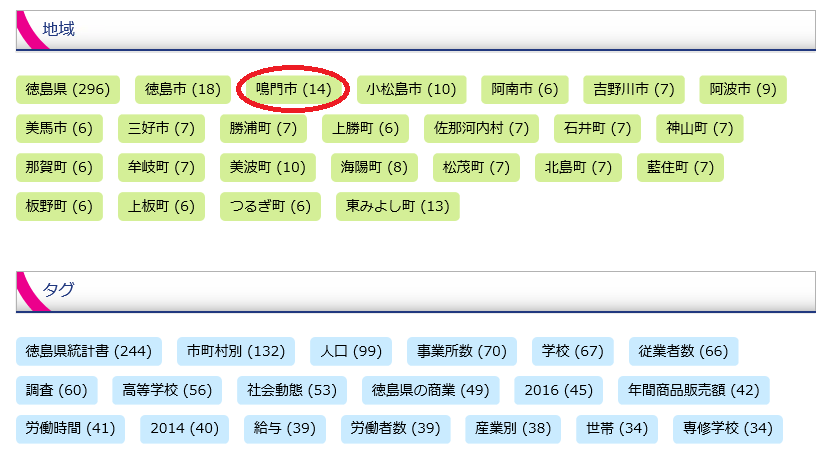Screen dimensions: 829x449
Task: Open the 板野町 (6) tag
Action: pyautogui.click(x=59, y=206)
